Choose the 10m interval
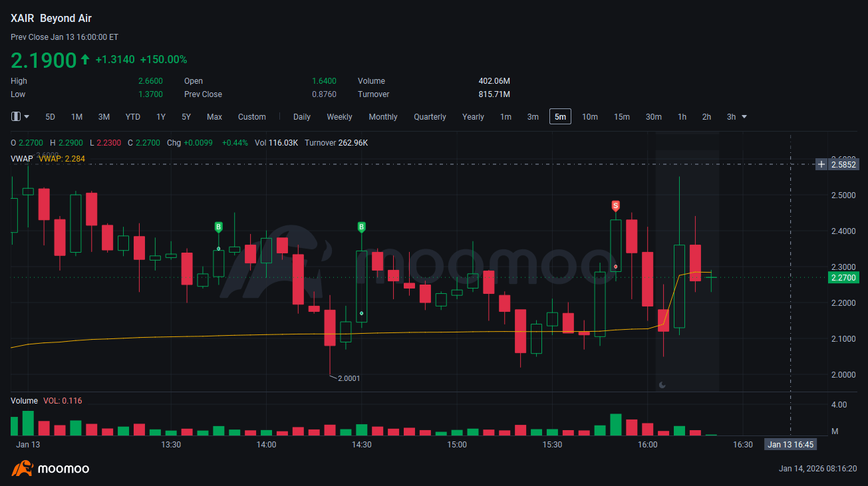 [x=590, y=117]
